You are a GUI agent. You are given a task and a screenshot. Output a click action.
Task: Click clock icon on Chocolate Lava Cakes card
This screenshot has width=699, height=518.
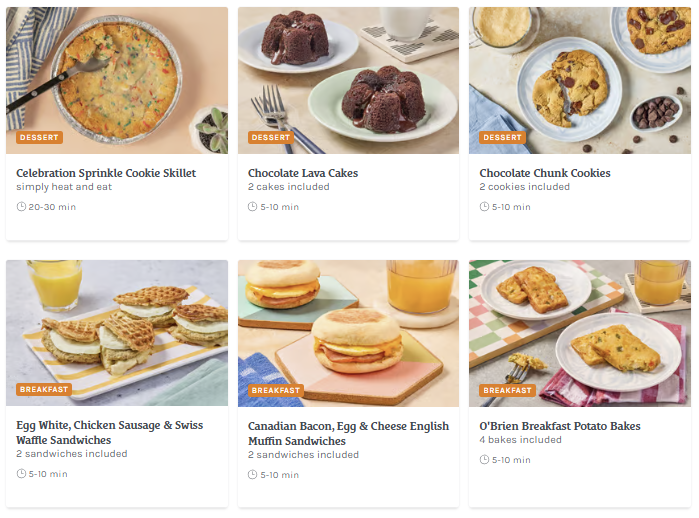(x=253, y=207)
